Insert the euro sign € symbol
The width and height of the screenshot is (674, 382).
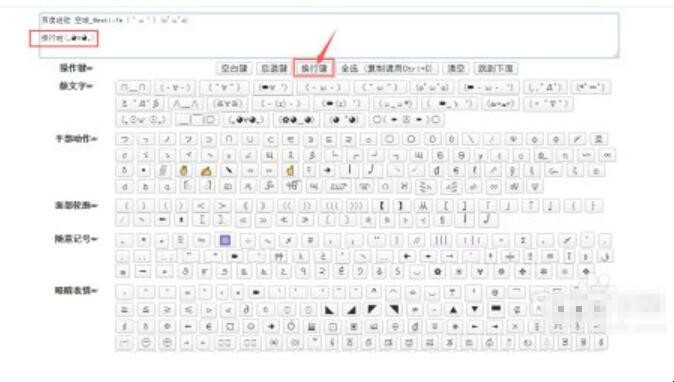click(209, 327)
